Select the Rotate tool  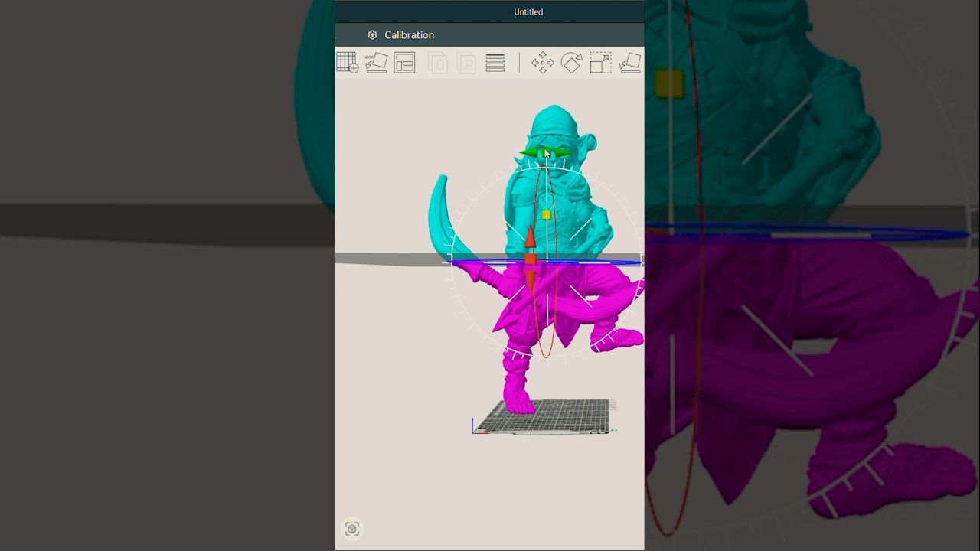(x=572, y=63)
